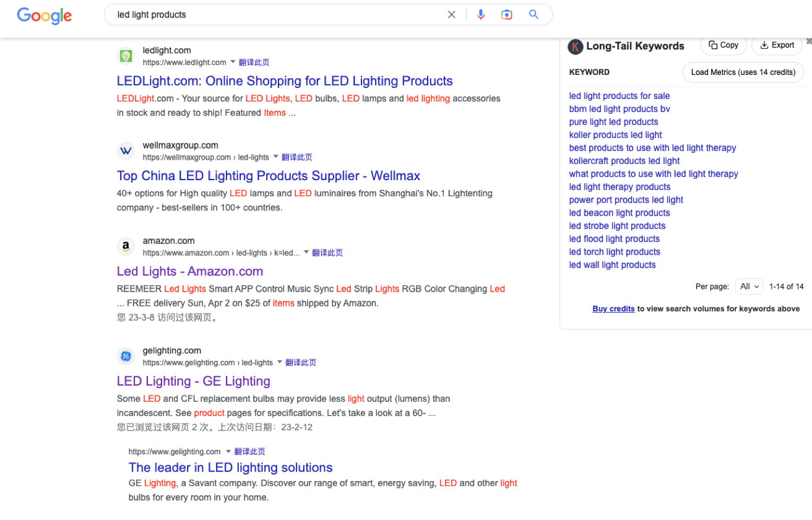This screenshot has width=812, height=520.
Task: Click the GE Lighting favicon
Action: click(126, 357)
